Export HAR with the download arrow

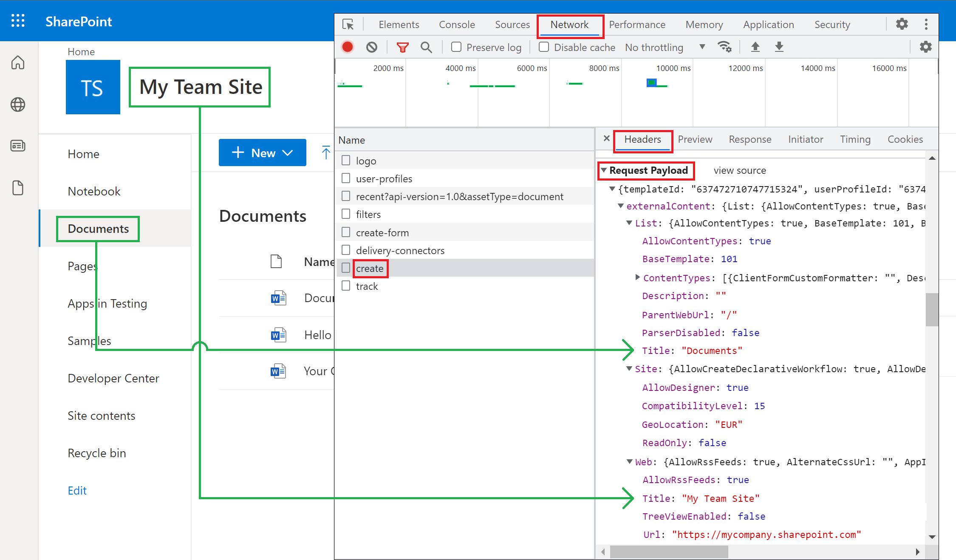pyautogui.click(x=779, y=47)
